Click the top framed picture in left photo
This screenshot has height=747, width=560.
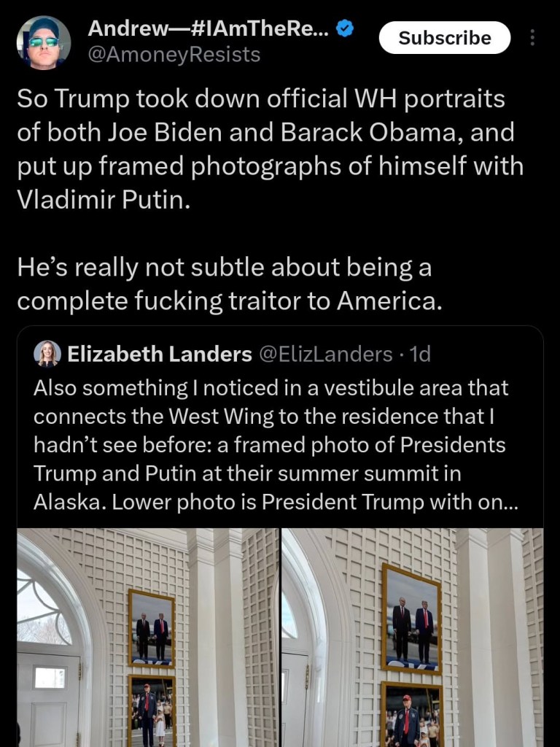coord(152,627)
